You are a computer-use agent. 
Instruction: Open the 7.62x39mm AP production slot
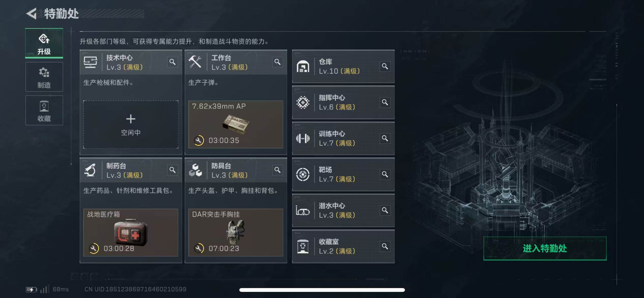tap(236, 124)
